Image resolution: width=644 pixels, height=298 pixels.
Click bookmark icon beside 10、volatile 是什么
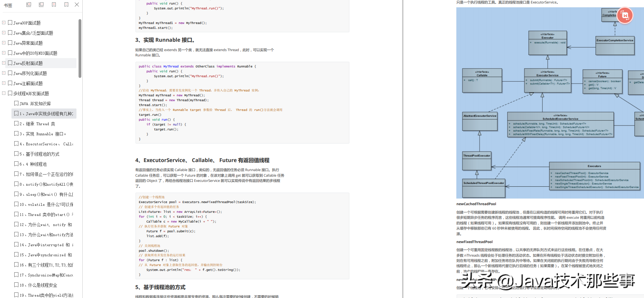tap(16, 204)
